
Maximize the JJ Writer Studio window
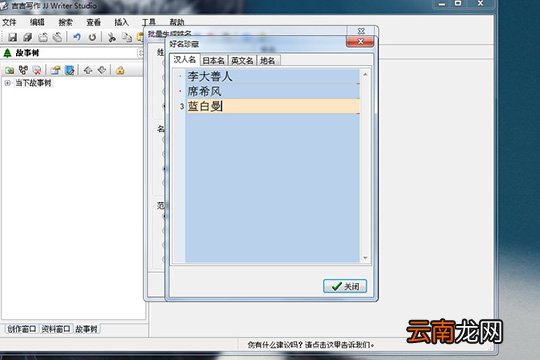(x=458, y=4)
